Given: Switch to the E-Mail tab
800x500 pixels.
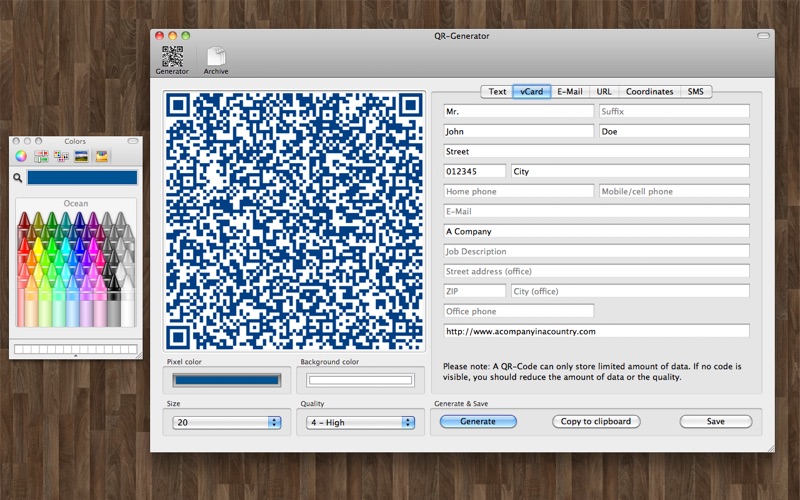Looking at the screenshot, I should click(x=570, y=92).
